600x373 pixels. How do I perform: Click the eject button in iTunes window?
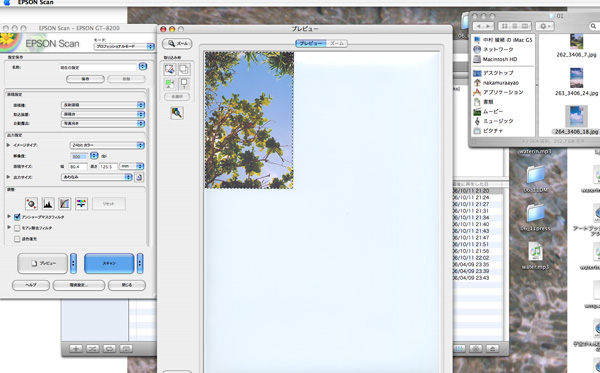tap(492, 349)
